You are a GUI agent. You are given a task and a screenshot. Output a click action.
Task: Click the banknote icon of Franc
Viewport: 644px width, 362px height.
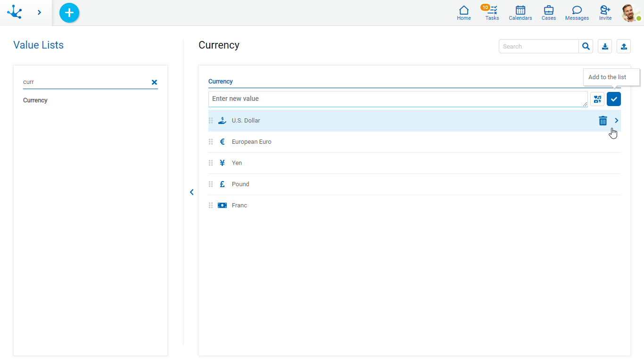[223, 206]
